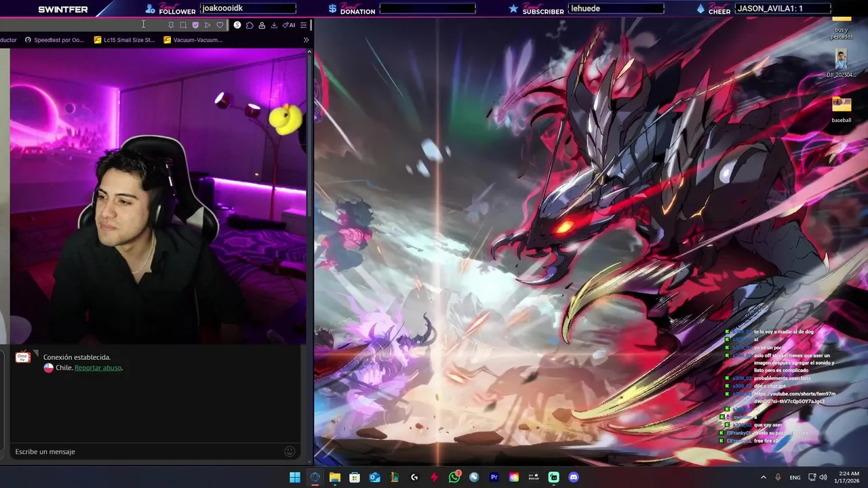Open the browser downloads icon
Screen dimensions: 868x488
coord(274,25)
